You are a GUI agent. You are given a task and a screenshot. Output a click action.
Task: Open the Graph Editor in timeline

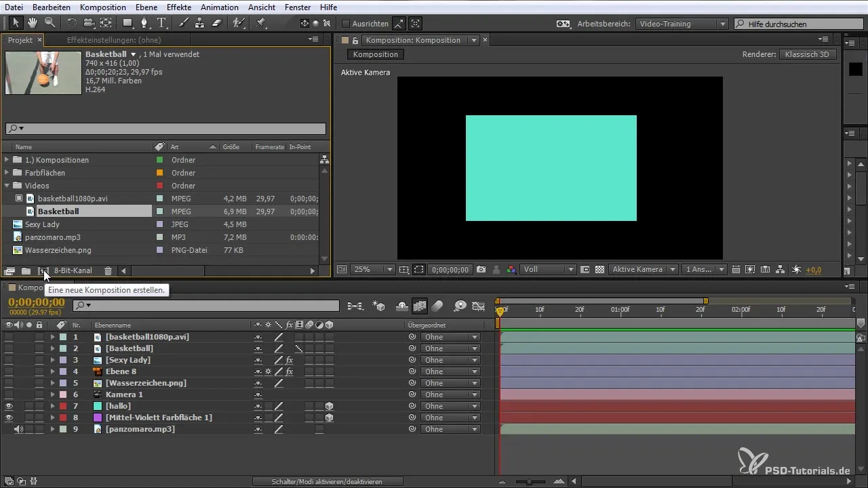(x=479, y=306)
